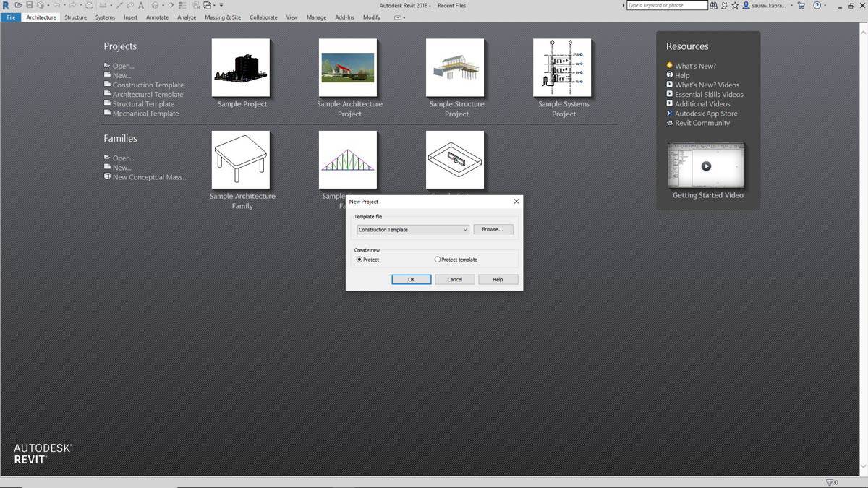Click Open... under Projects
This screenshot has width=868, height=488.
[x=123, y=66]
